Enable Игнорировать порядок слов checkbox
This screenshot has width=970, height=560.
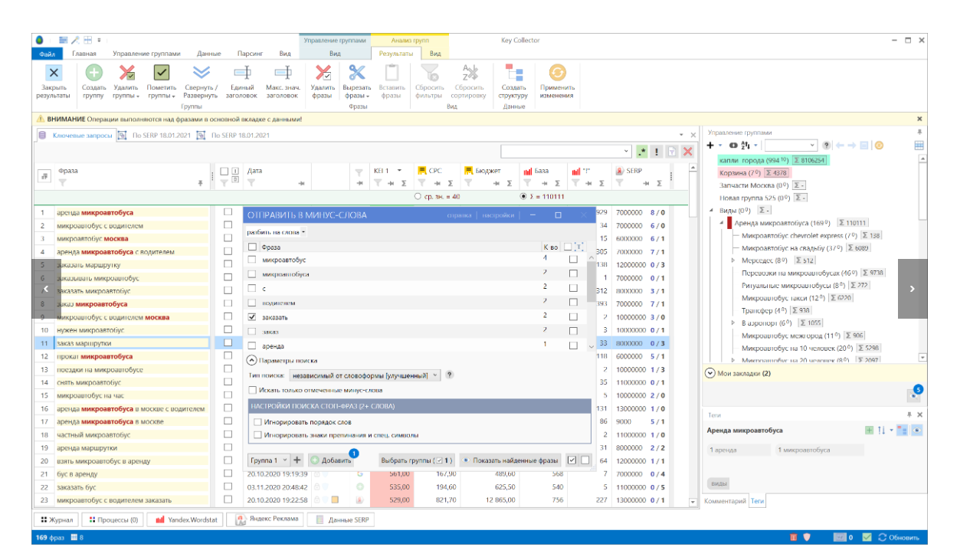258,422
